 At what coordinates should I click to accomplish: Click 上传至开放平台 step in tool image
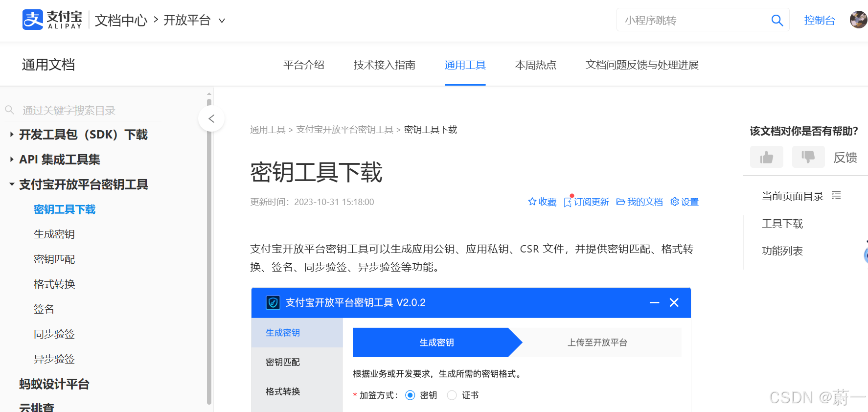tap(597, 343)
